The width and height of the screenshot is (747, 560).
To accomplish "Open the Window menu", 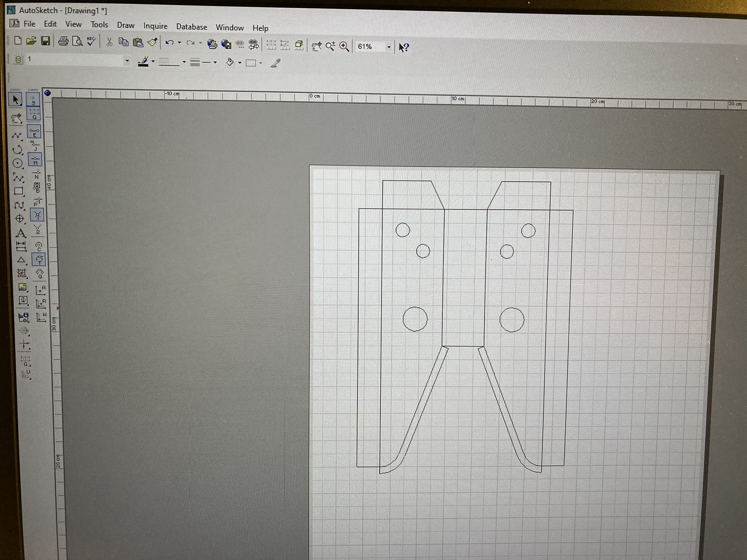I will click(x=229, y=27).
